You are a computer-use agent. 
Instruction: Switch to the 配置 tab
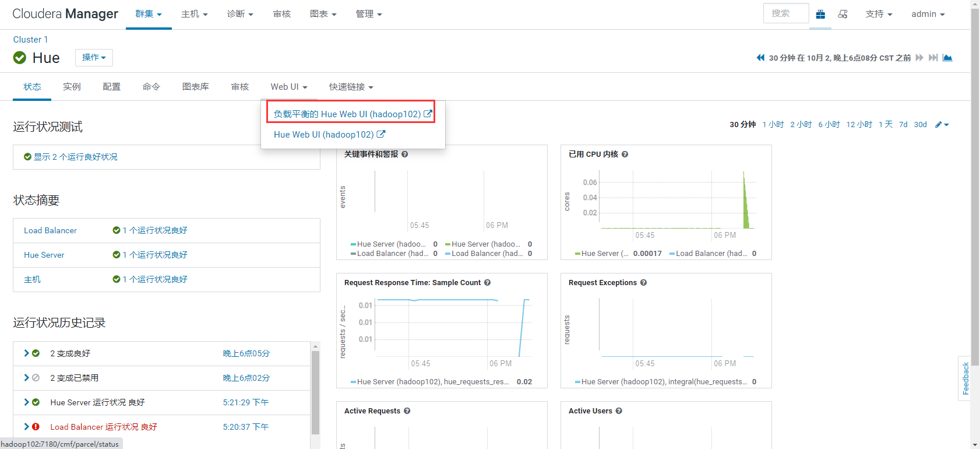[x=111, y=87]
